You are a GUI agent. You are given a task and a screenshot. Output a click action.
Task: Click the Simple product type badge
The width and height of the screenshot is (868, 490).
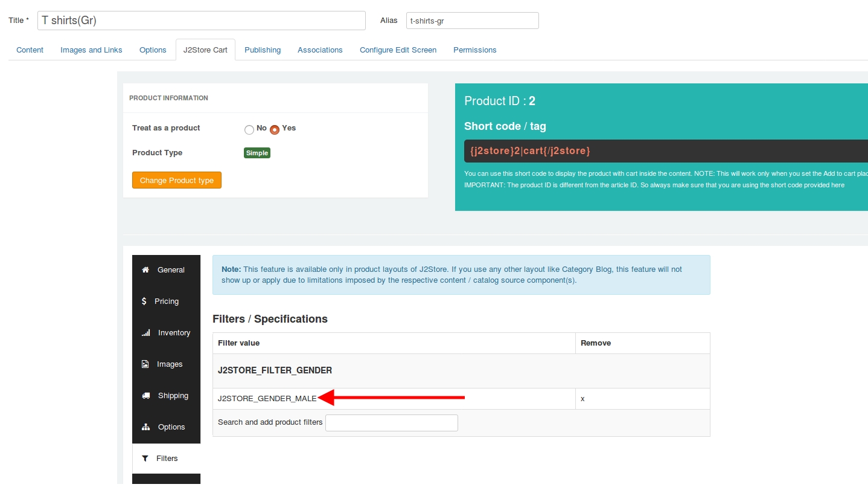pyautogui.click(x=257, y=153)
